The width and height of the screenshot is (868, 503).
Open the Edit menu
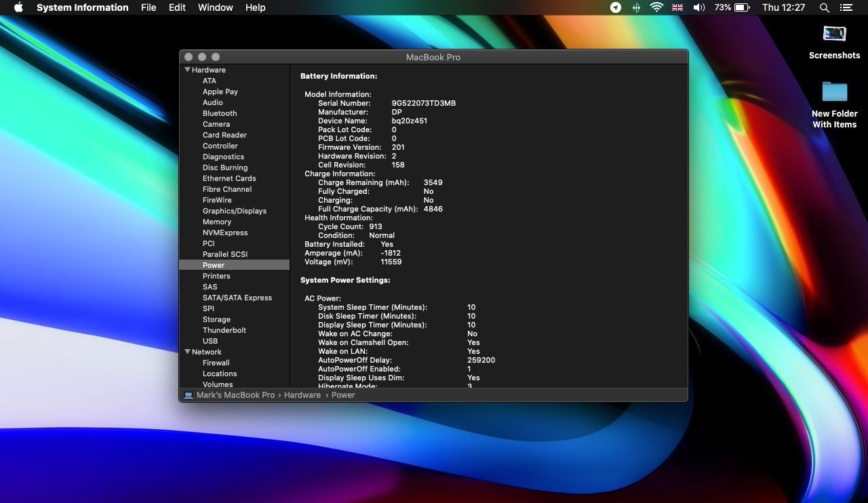tap(177, 7)
